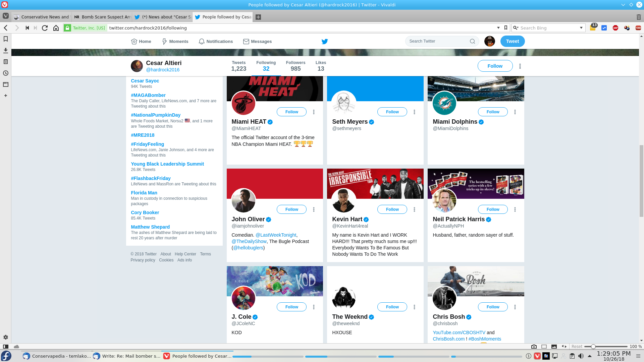Open more options on Kevin Hart card
644x362 pixels.
click(415, 209)
